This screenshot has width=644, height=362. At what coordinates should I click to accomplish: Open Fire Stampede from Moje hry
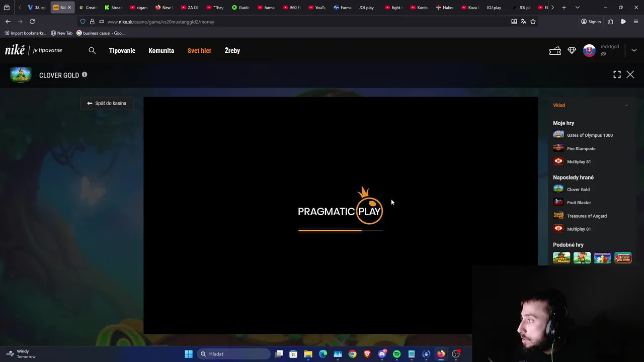tap(581, 149)
